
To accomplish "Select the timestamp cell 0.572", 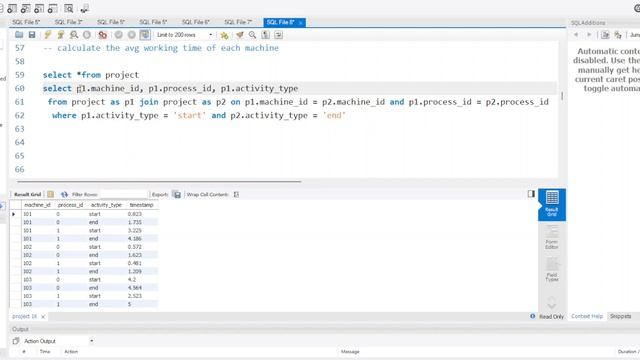I will click(x=141, y=247).
